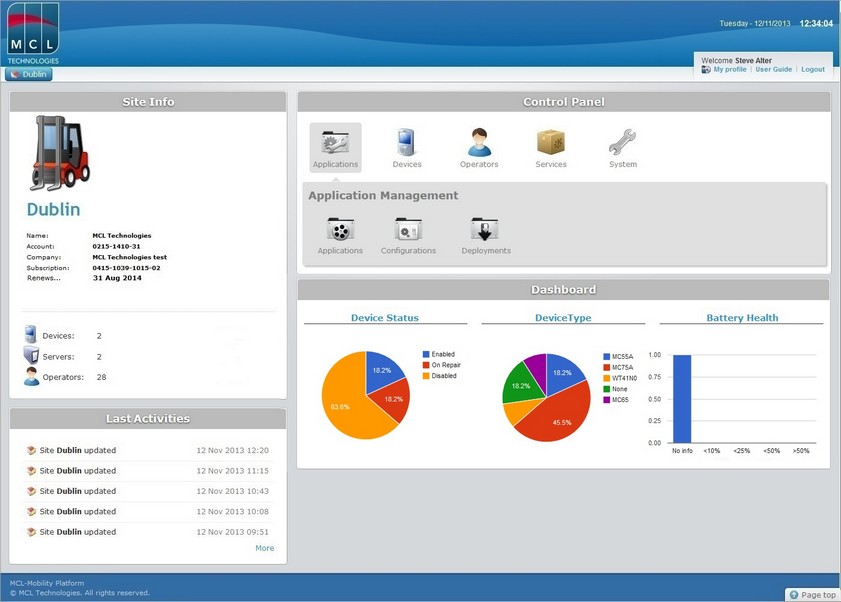Open the Applications control panel icon
The width and height of the screenshot is (841, 602).
click(x=335, y=148)
